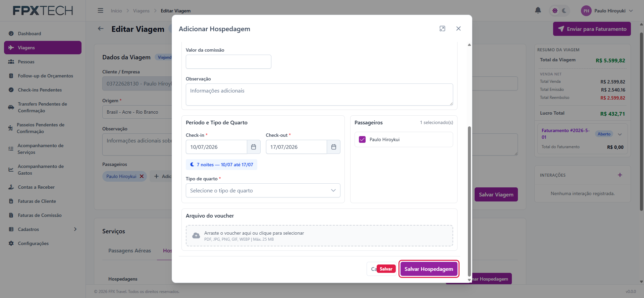This screenshot has height=298, width=644.
Task: Uncheck the Paulo Hiroykui passenger checkbox
Action: 362,139
